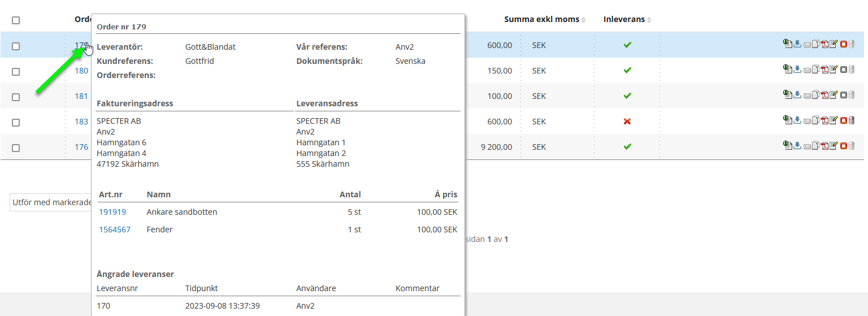Viewport: 868px width, 316px height.
Task: Click download icon in order 180 row
Action: (x=797, y=70)
